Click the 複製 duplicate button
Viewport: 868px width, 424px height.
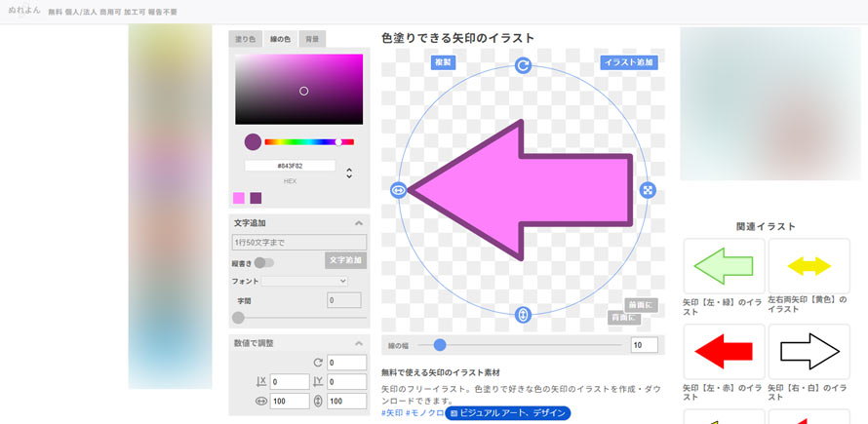[x=443, y=62]
